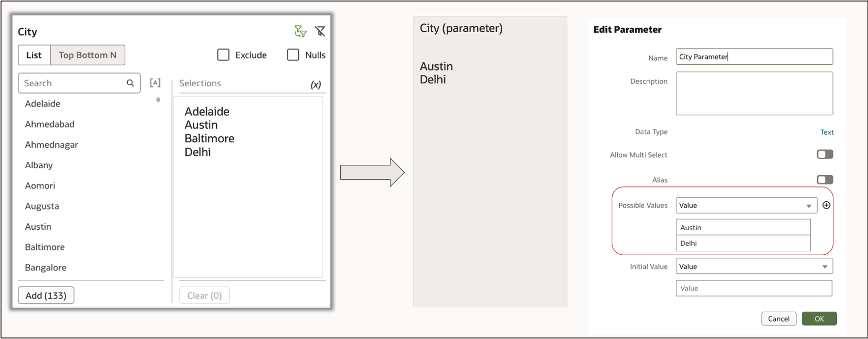
Task: Select Bangalore in the city list
Action: [46, 268]
